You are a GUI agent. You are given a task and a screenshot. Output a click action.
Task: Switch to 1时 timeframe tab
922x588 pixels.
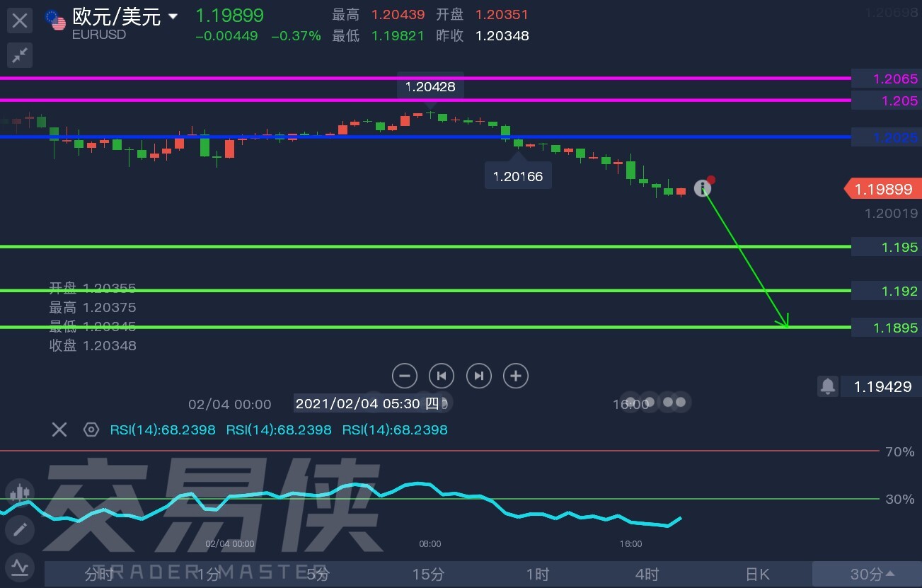(537, 575)
